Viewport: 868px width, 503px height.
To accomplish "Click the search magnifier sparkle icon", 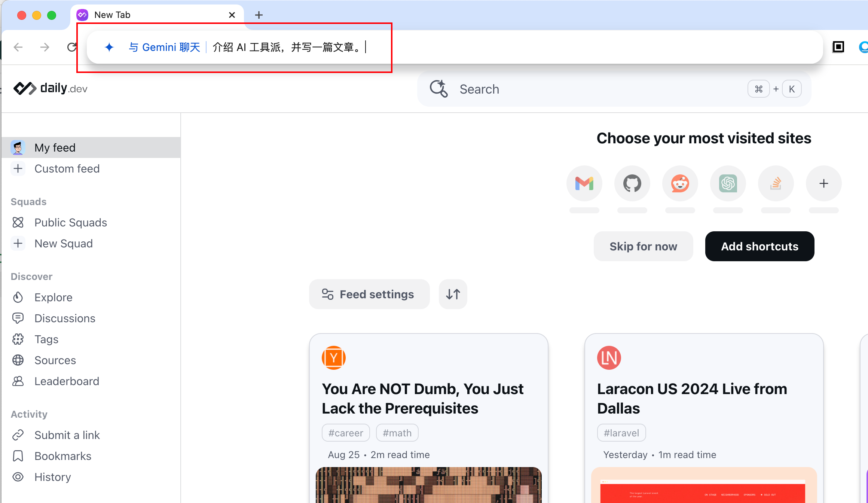I will [x=439, y=89].
